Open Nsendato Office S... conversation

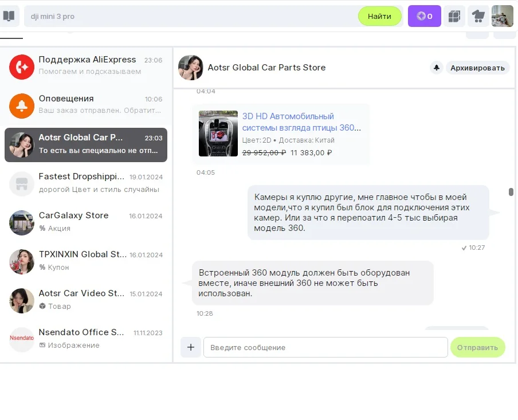(86, 340)
